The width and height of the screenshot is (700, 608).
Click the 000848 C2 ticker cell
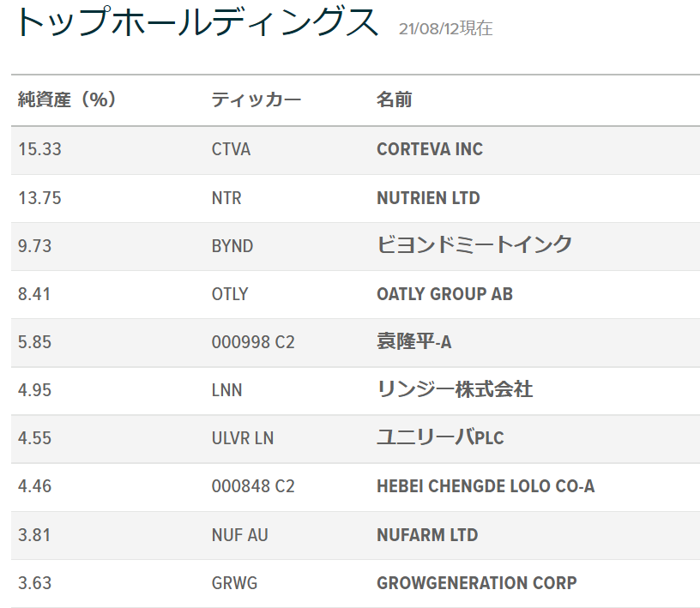coord(253,486)
